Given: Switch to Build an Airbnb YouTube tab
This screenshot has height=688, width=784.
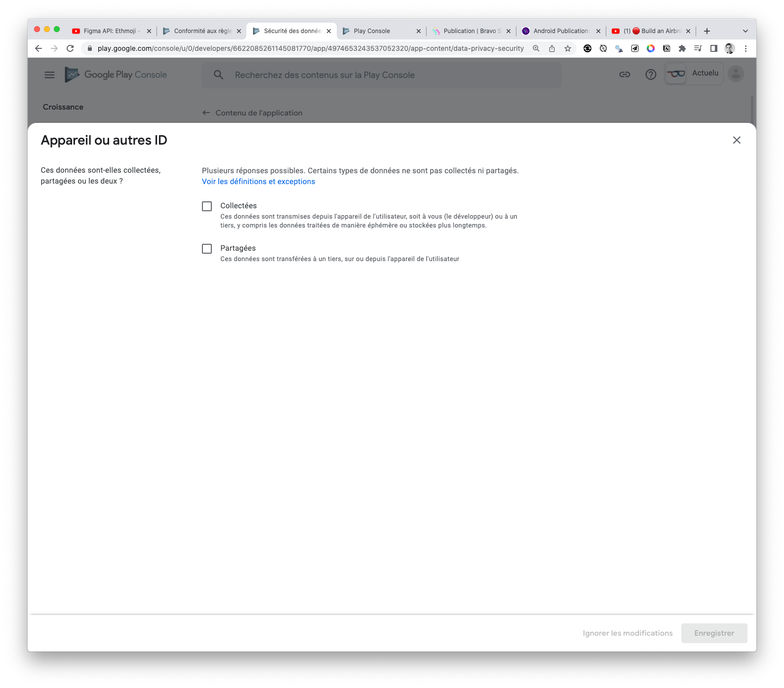Looking at the screenshot, I should (x=650, y=31).
